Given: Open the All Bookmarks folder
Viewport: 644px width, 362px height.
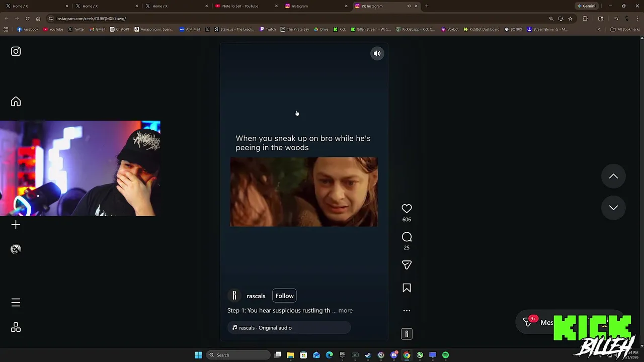Looking at the screenshot, I should pyautogui.click(x=625, y=29).
